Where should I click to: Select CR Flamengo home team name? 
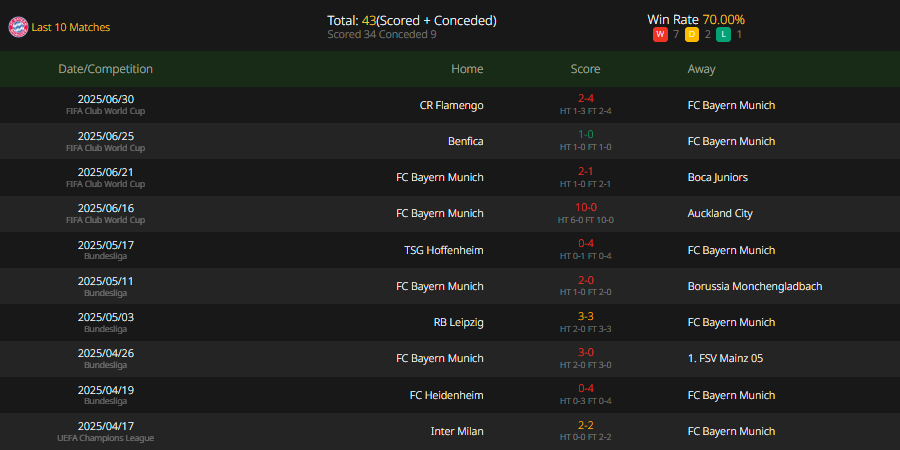click(x=451, y=105)
